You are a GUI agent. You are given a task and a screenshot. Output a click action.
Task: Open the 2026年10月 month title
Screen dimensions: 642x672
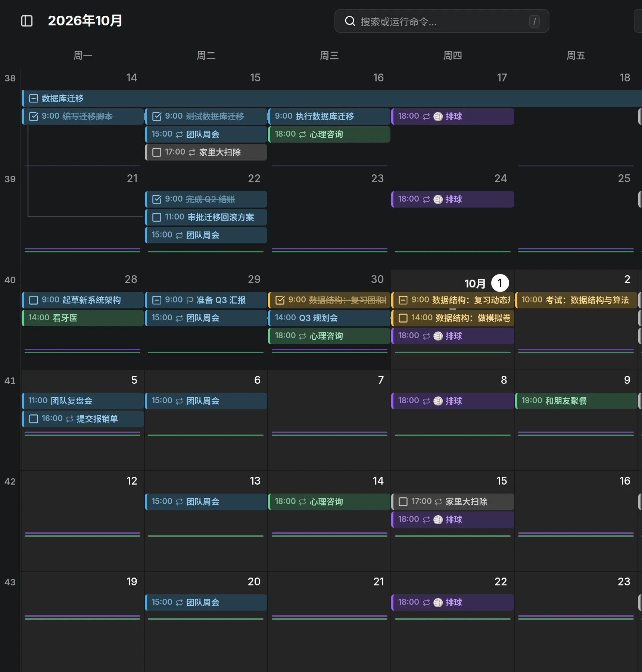coord(85,21)
